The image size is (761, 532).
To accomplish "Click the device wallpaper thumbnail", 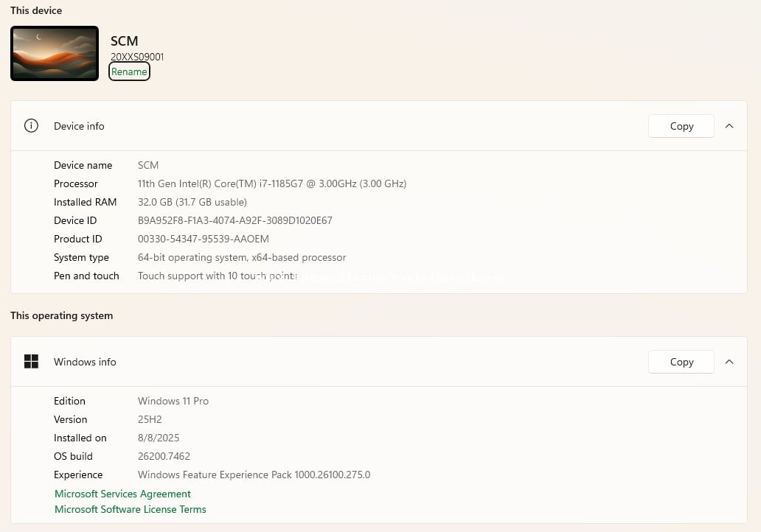I will pos(55,54).
